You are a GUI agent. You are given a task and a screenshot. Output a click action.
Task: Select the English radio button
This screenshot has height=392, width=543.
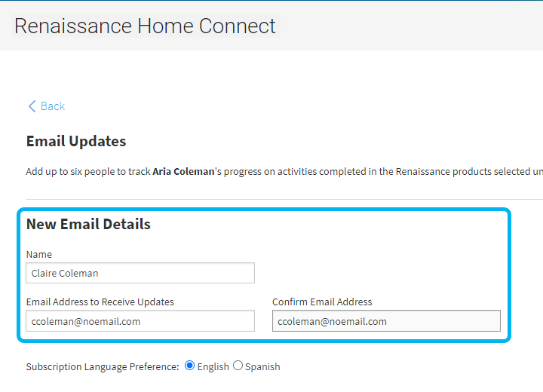tap(189, 366)
